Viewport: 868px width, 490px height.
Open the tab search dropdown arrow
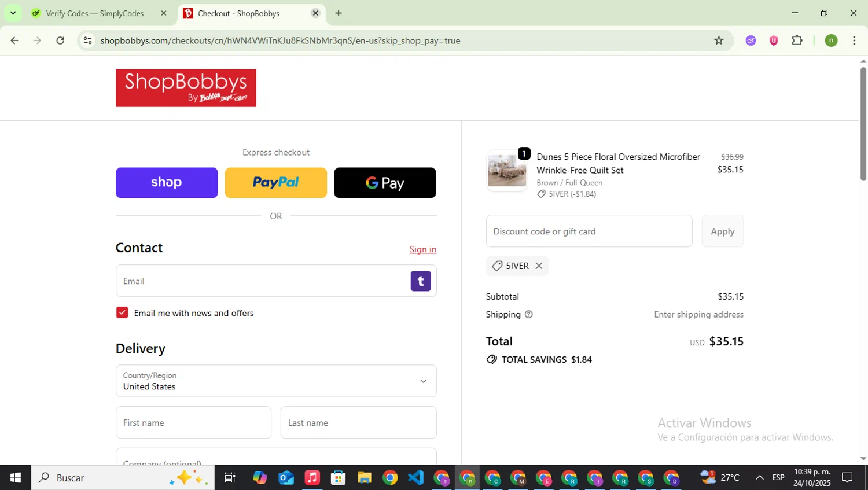tap(13, 13)
